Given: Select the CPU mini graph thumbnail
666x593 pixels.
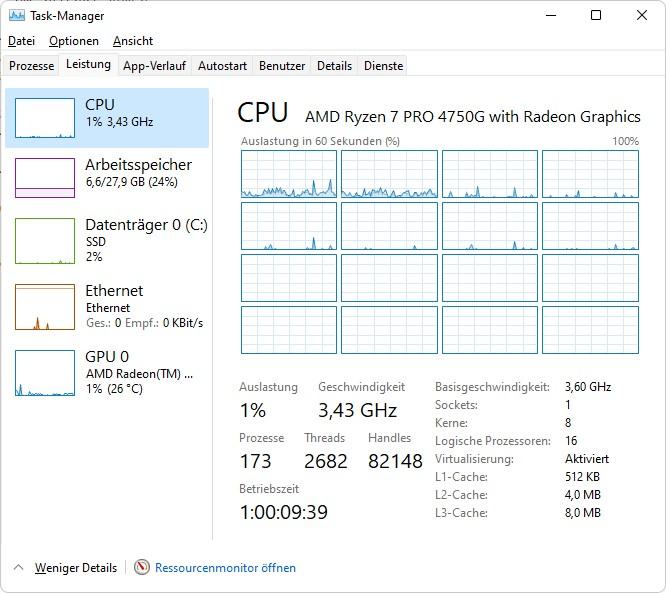Looking at the screenshot, I should [x=45, y=117].
